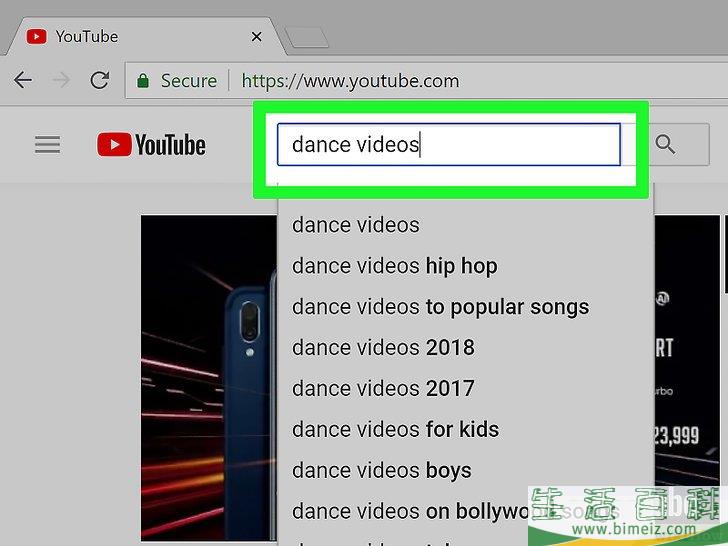Image resolution: width=728 pixels, height=546 pixels.
Task: Open the YouTube hamburger menu
Action: [x=47, y=144]
